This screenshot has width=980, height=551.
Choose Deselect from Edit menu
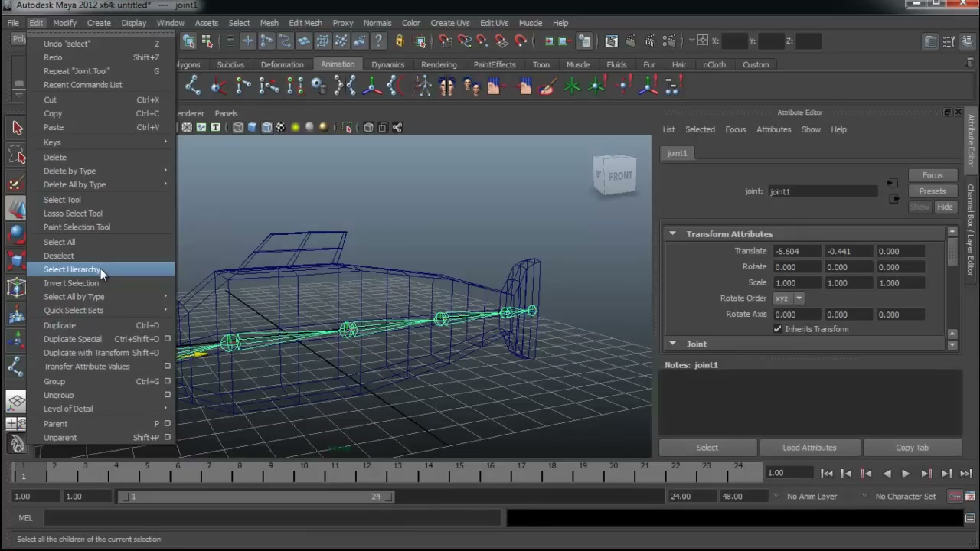coord(100,256)
